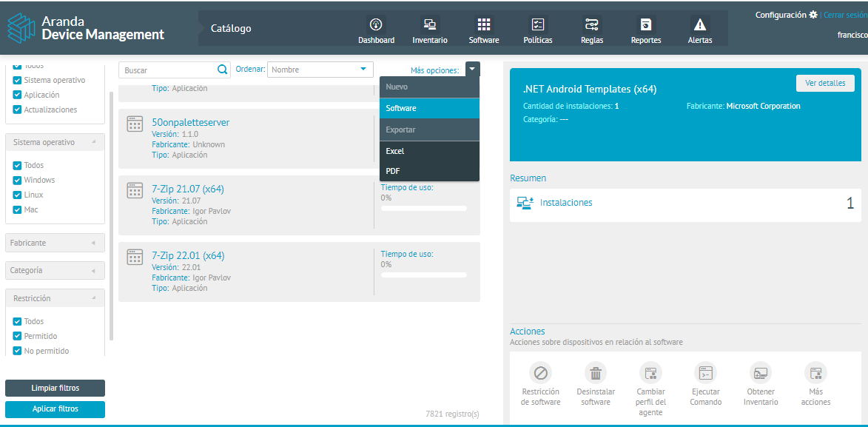Image resolution: width=868 pixels, height=427 pixels.
Task: Click the 7-Zip 21.07 application icon
Action: click(135, 190)
